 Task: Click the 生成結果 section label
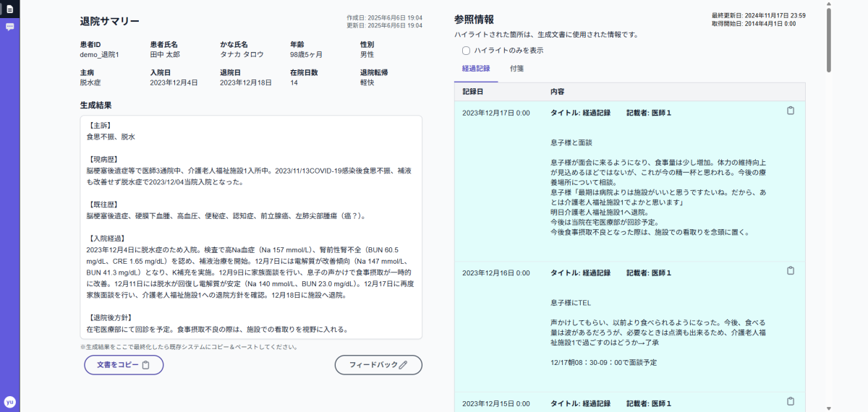95,105
